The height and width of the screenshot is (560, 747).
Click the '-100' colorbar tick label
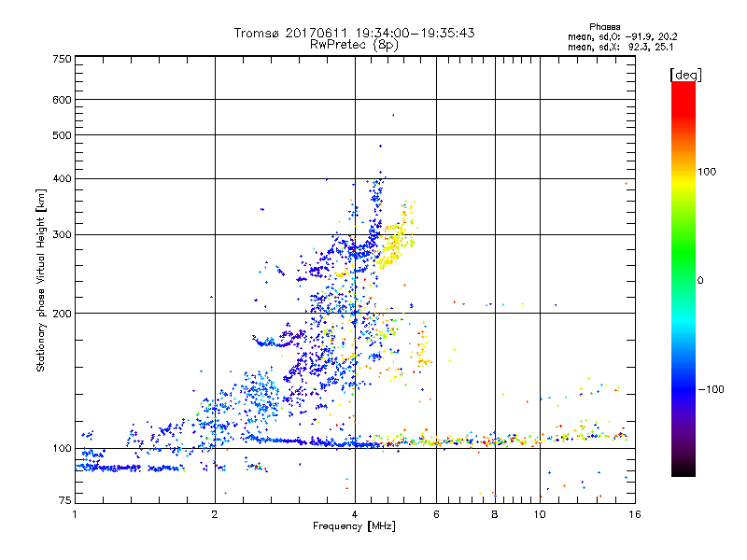pyautogui.click(x=711, y=389)
